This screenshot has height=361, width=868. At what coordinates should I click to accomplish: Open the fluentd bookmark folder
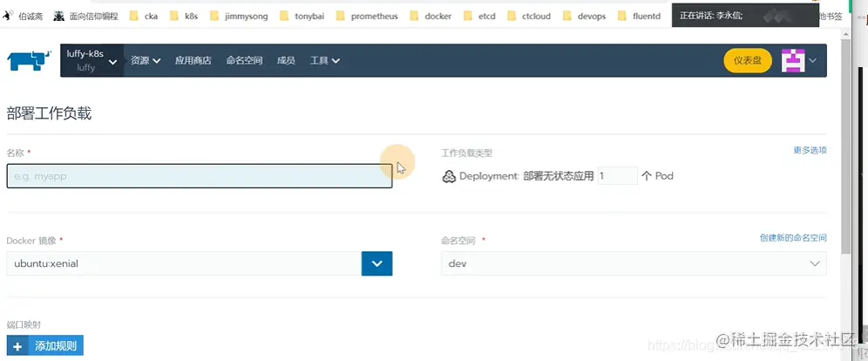pyautogui.click(x=640, y=16)
